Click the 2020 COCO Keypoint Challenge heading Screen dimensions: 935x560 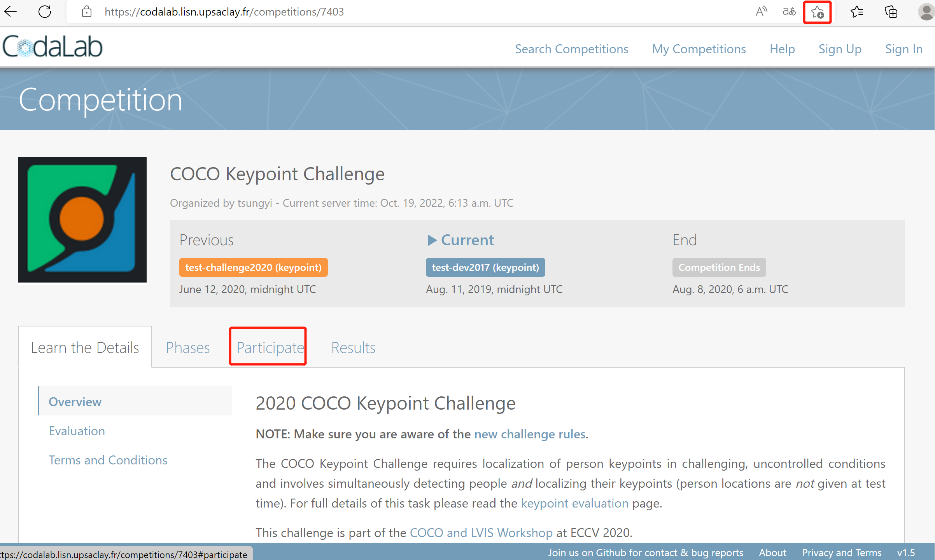[385, 403]
